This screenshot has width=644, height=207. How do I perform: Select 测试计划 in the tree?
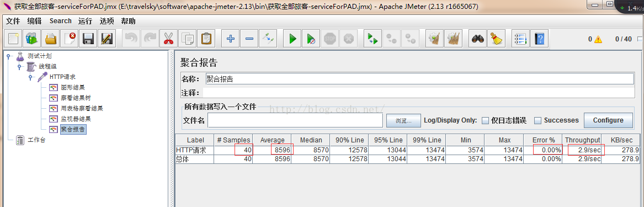pyautogui.click(x=39, y=56)
